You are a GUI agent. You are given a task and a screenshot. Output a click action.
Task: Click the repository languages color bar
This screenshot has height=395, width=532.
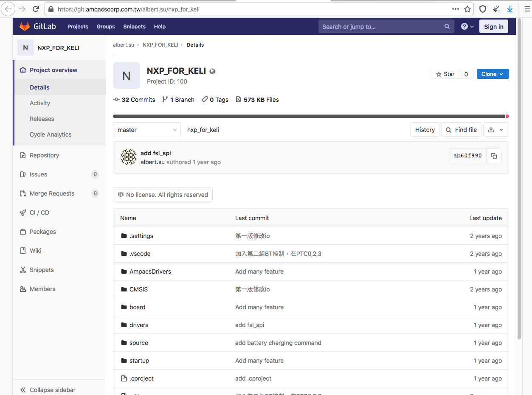(311, 116)
